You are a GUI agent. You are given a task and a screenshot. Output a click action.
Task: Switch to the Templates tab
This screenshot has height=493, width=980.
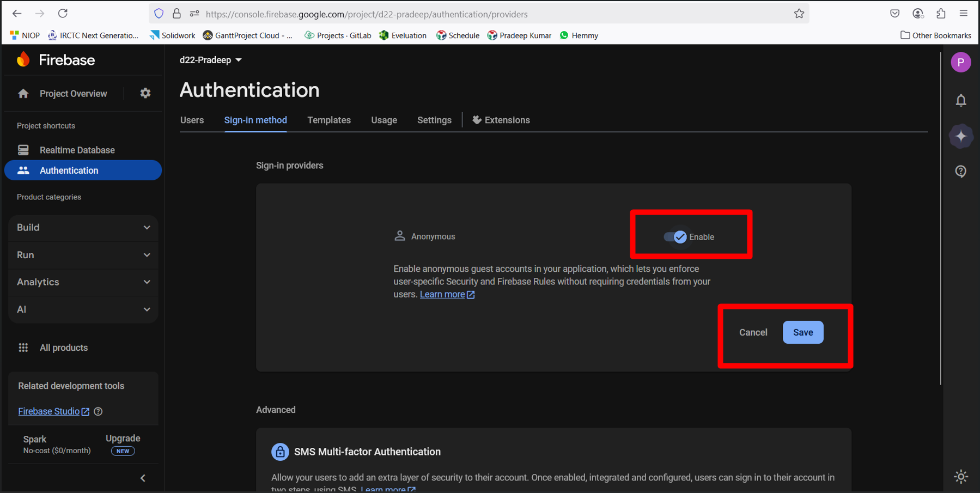(x=329, y=120)
